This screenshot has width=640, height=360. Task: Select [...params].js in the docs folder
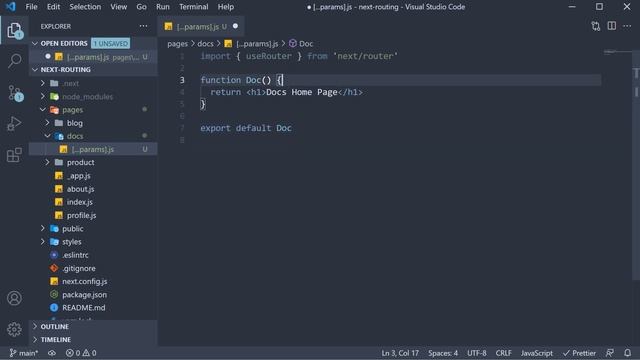(93, 149)
